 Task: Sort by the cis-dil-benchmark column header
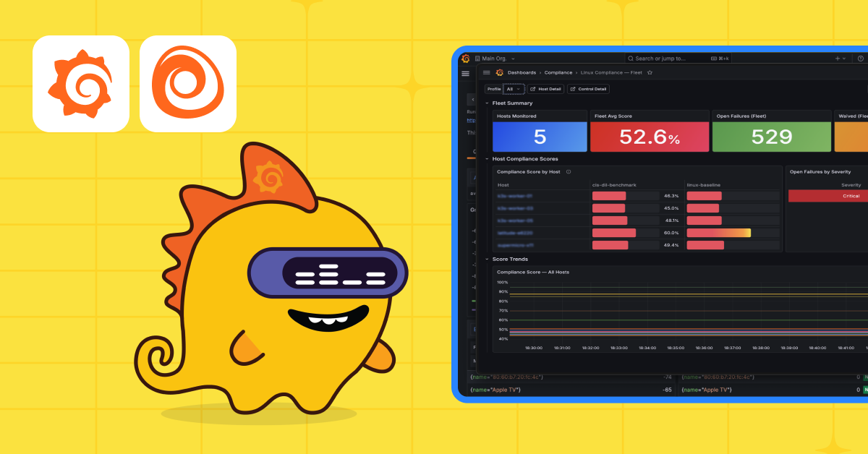click(x=613, y=185)
